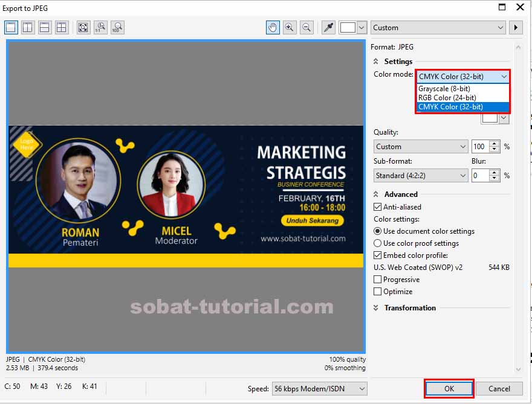Screen dimensions: 532x404
Task: Select the four-pane preview layout icon
Action: [x=61, y=27]
